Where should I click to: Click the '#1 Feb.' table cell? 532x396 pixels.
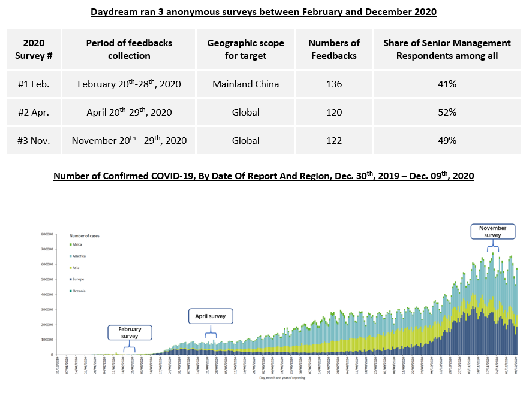click(34, 84)
